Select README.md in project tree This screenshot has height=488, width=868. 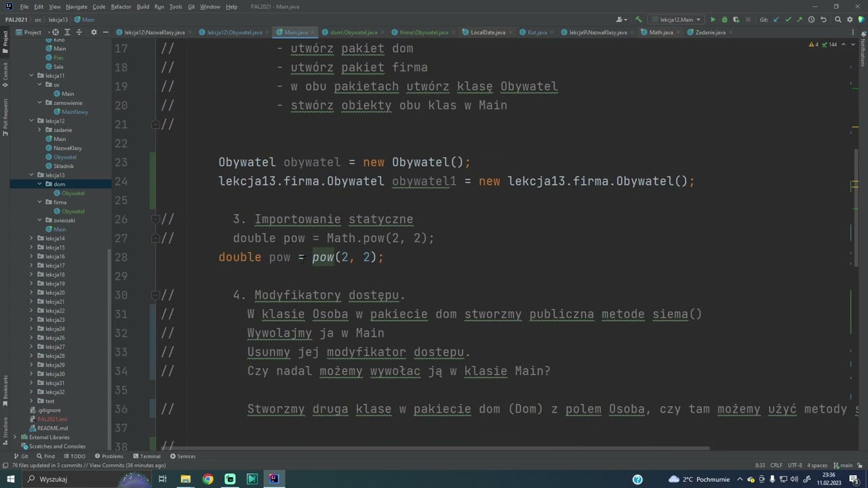coord(52,428)
